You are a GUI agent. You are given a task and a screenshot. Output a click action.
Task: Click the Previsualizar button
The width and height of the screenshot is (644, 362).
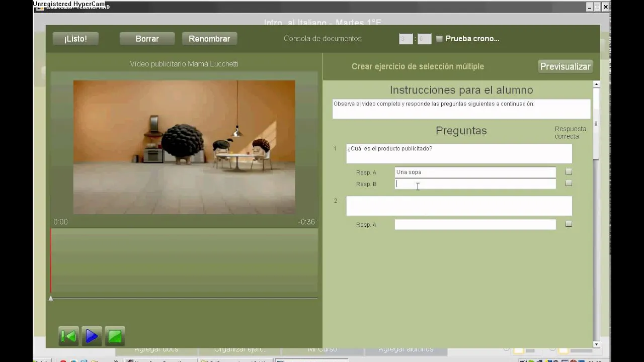(565, 66)
